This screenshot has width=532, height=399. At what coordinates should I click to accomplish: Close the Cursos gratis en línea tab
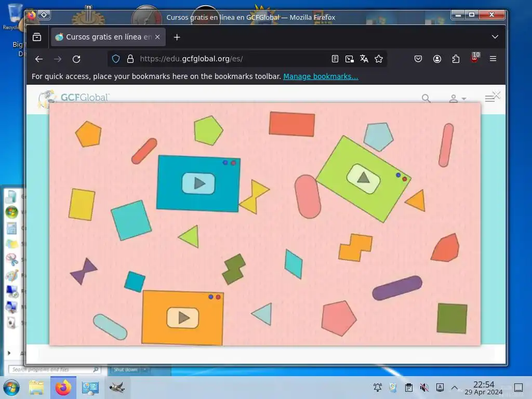pyautogui.click(x=157, y=37)
